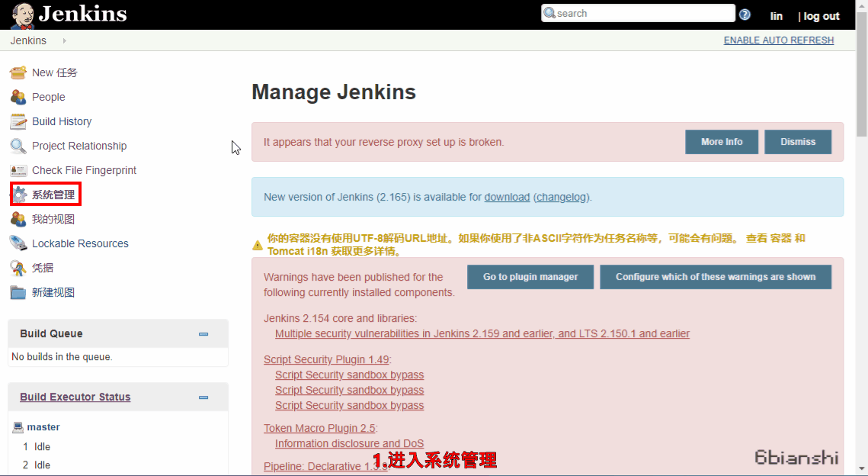Click the People icon in sidebar

[18, 97]
